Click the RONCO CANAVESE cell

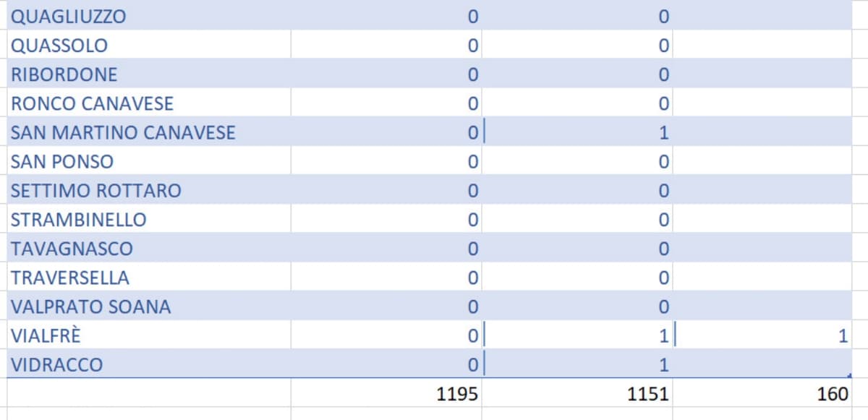148,103
